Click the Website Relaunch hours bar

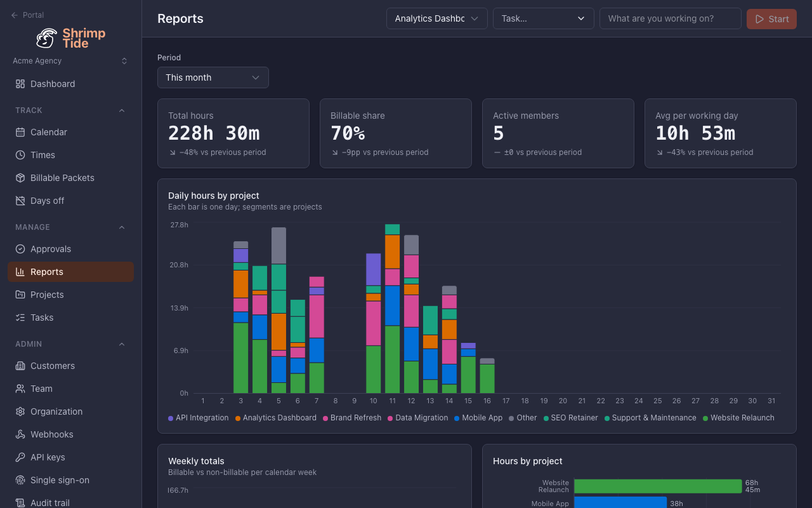coord(658,486)
